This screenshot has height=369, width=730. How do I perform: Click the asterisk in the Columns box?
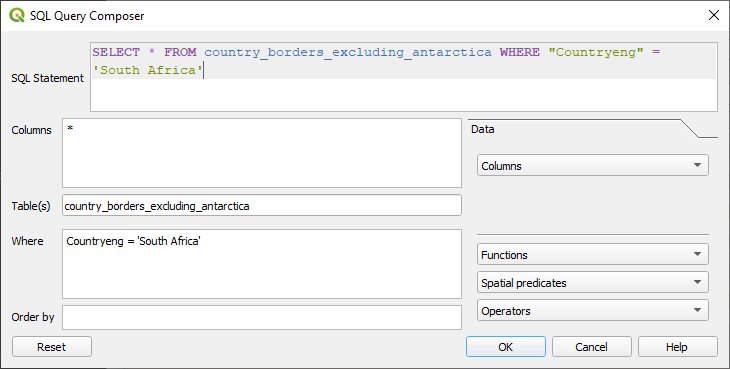point(70,128)
